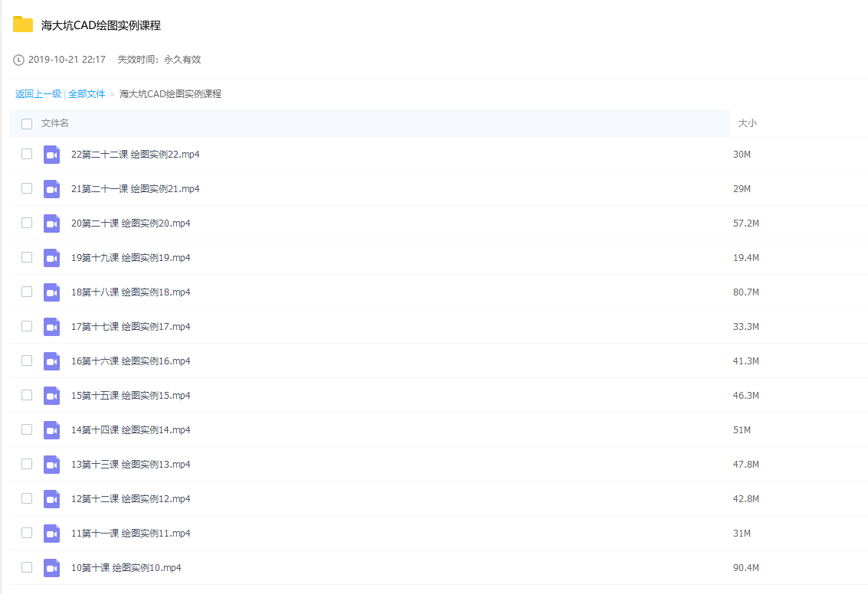
Task: Click the 46.3M size value
Action: click(745, 396)
